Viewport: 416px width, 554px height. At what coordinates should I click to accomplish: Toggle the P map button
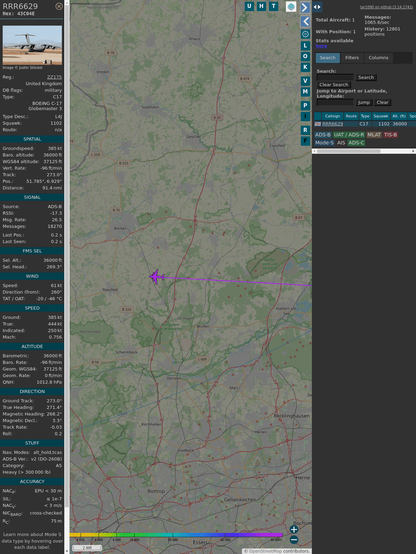point(305,106)
